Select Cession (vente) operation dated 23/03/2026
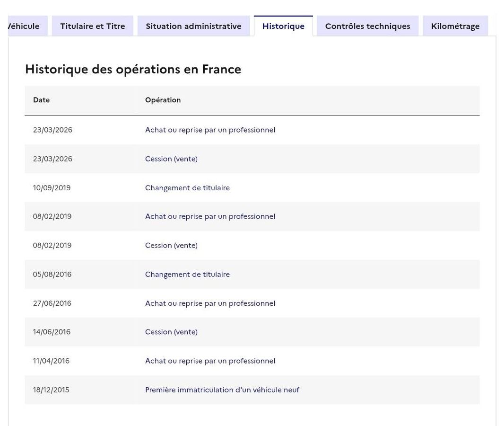The image size is (504, 426). coord(171,159)
